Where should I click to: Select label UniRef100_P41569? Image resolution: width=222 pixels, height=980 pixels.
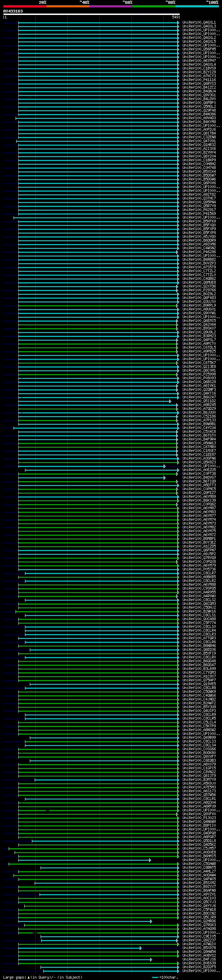click(x=199, y=214)
